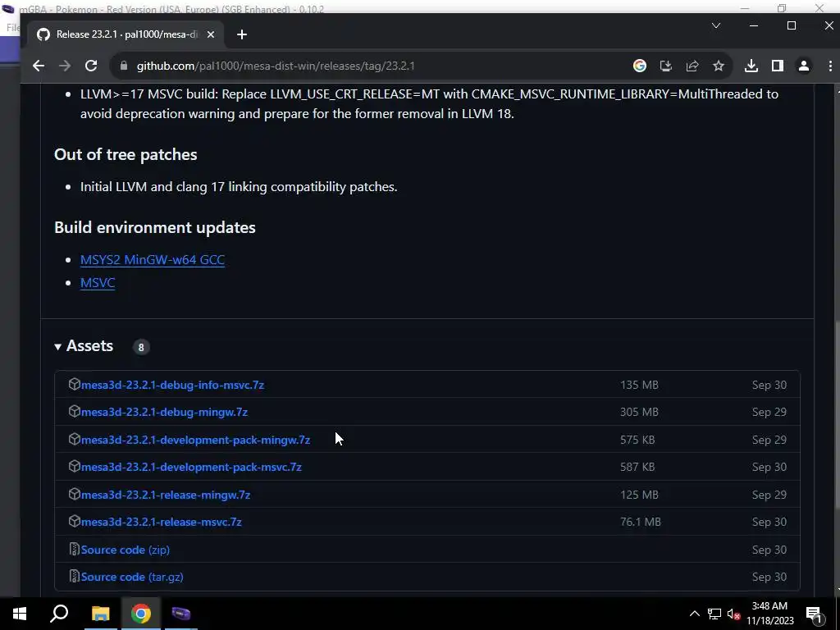Download mesa3d-23.2.1-development-pack-msvc.7z
The image size is (840, 630).
pos(191,467)
